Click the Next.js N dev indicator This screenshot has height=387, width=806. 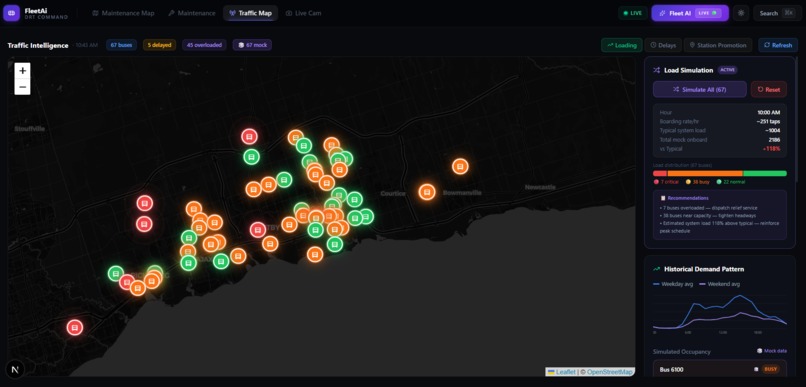coord(14,370)
